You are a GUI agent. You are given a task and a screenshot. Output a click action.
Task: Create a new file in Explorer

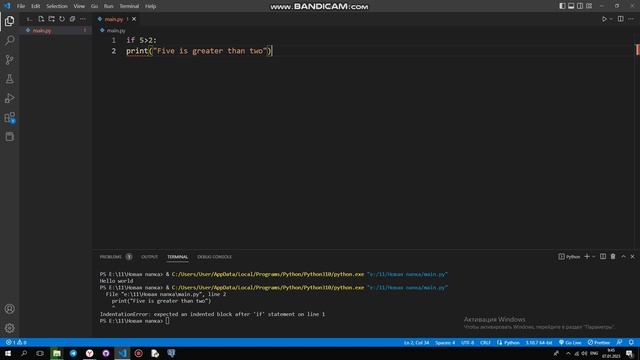coord(41,19)
